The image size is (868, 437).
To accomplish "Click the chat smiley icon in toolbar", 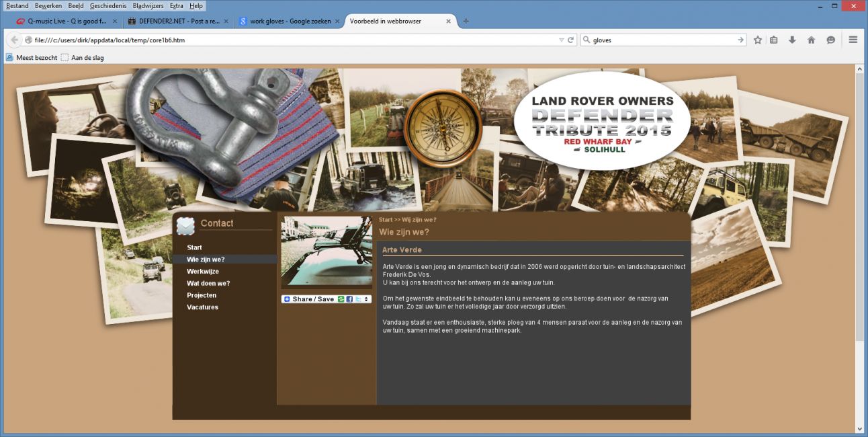I will coord(830,40).
